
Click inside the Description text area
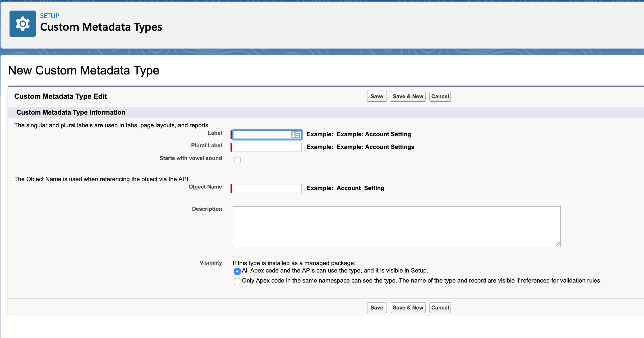[x=397, y=227]
